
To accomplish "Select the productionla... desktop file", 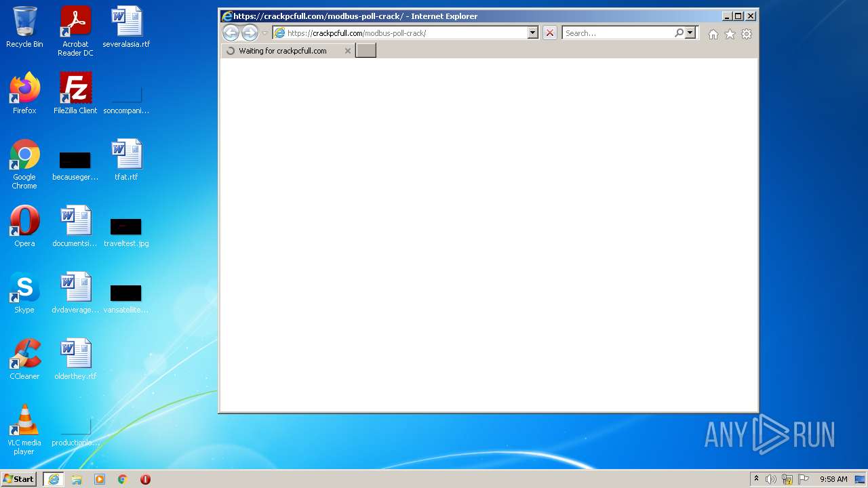I will (75, 432).
